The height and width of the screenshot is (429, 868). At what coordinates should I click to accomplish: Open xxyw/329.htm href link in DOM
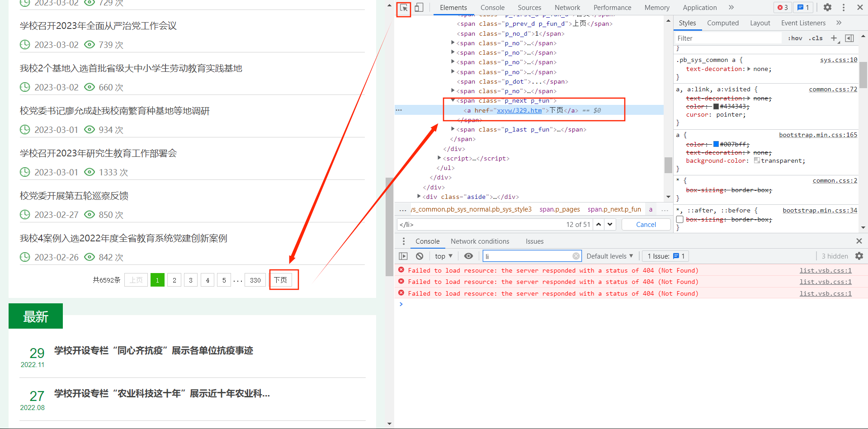click(519, 110)
